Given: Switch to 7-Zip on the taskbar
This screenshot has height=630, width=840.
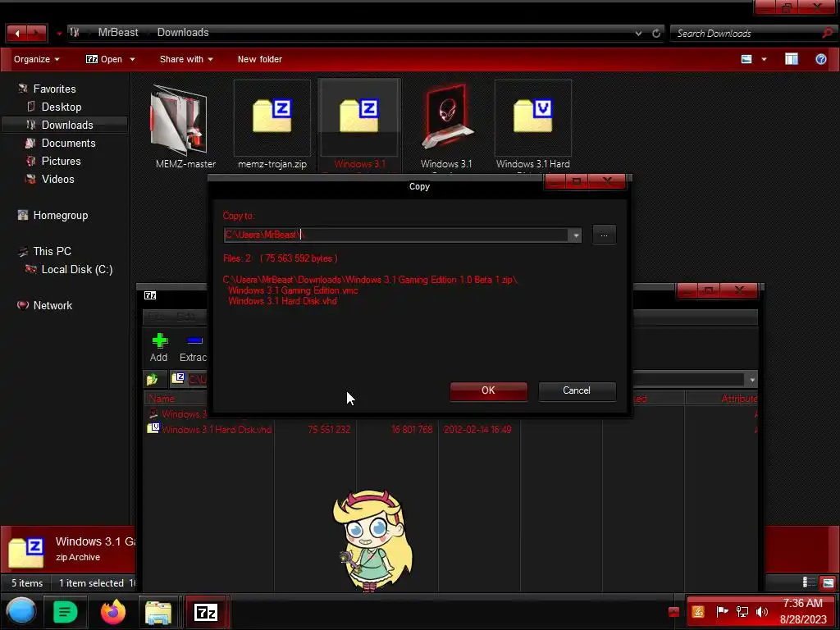Looking at the screenshot, I should pyautogui.click(x=206, y=612).
